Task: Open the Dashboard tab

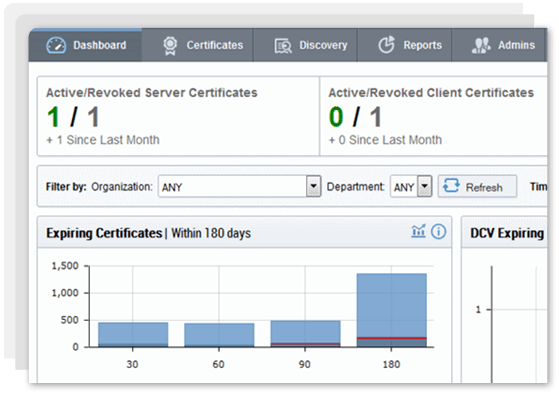Action: (x=86, y=45)
